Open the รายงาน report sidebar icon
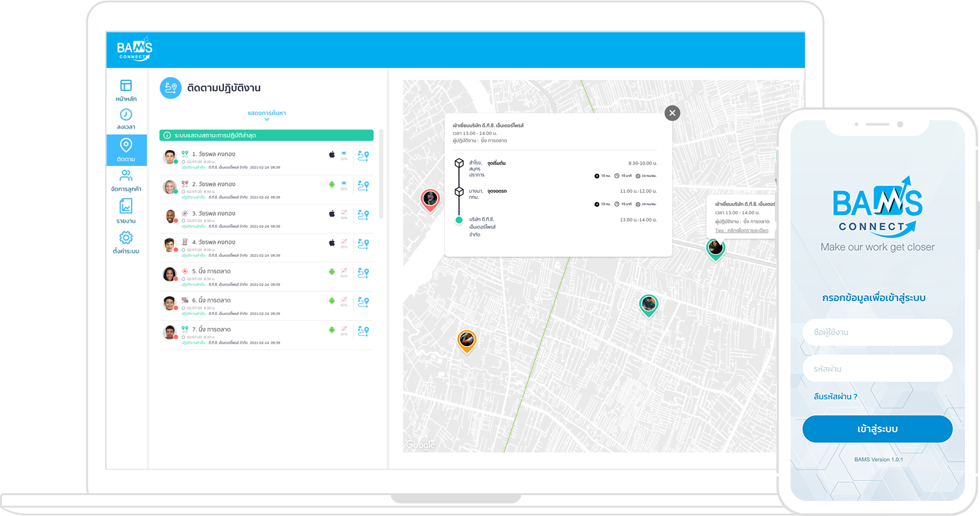The width and height of the screenshot is (980, 516). (x=126, y=212)
